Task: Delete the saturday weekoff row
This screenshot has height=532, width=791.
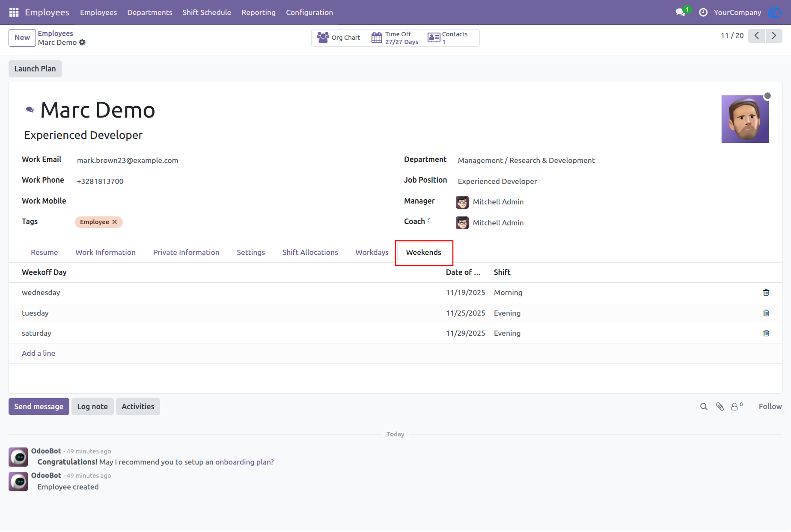Action: (766, 333)
